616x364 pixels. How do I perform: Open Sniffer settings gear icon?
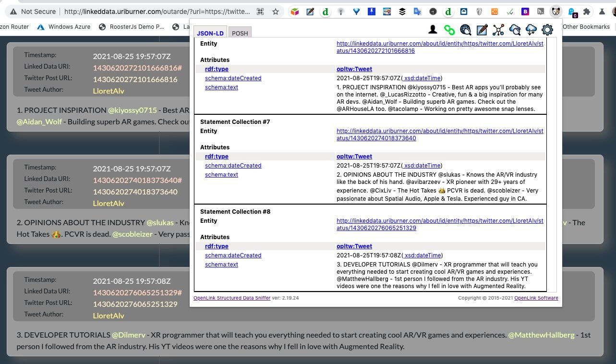(547, 30)
